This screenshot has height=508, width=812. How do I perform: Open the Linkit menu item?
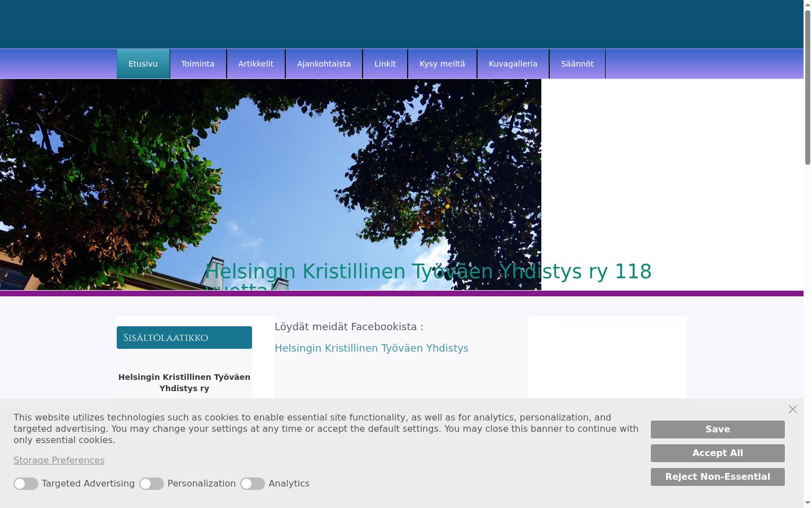(385, 64)
